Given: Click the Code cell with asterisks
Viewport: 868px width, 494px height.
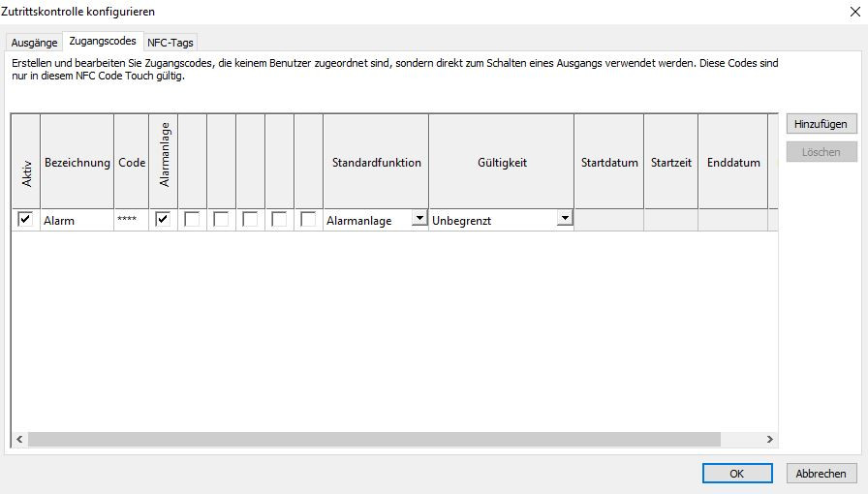Looking at the screenshot, I should point(131,221).
